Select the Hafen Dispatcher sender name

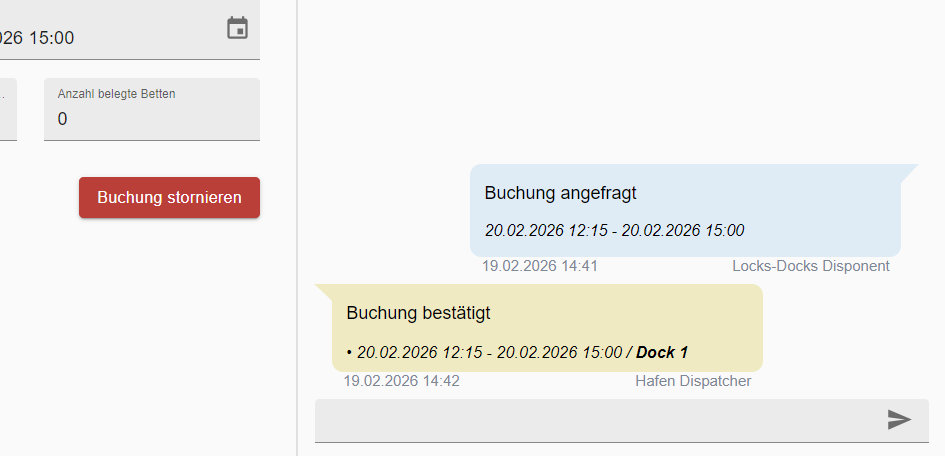click(693, 381)
